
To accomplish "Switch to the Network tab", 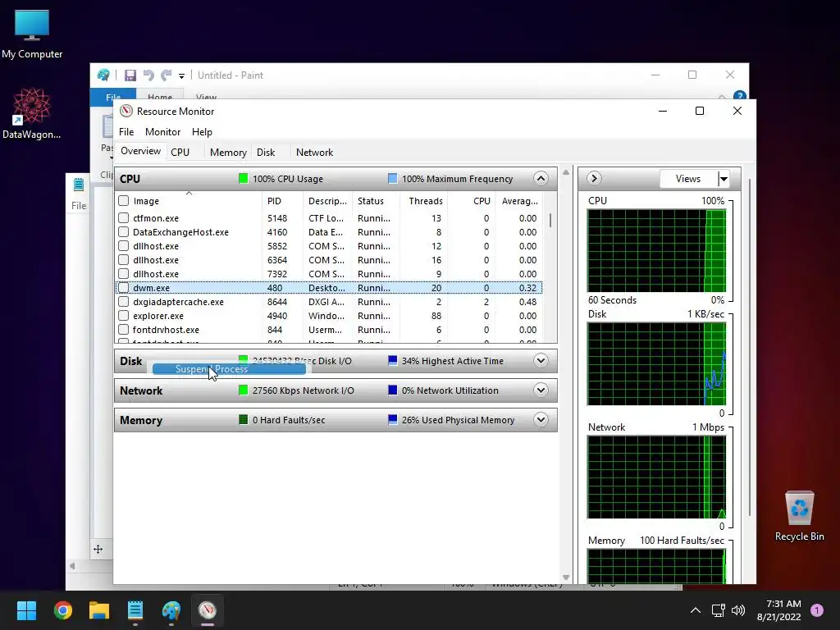I will point(314,152).
